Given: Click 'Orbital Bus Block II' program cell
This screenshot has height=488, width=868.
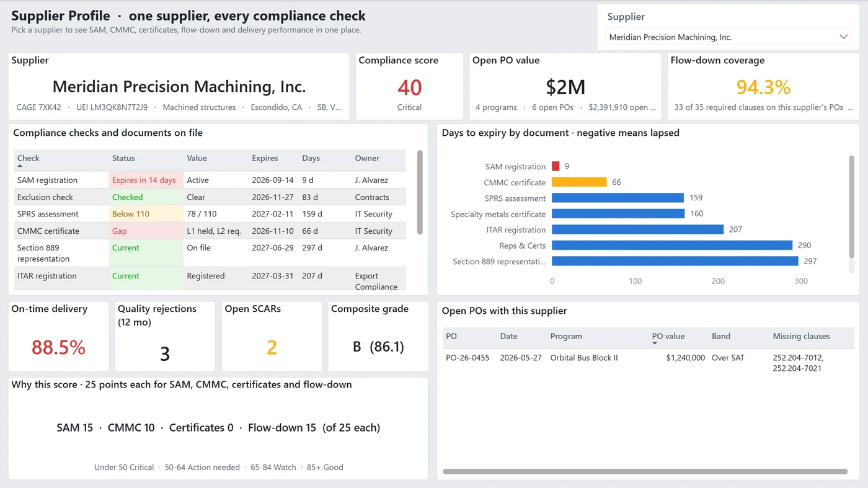Looking at the screenshot, I should (584, 358).
